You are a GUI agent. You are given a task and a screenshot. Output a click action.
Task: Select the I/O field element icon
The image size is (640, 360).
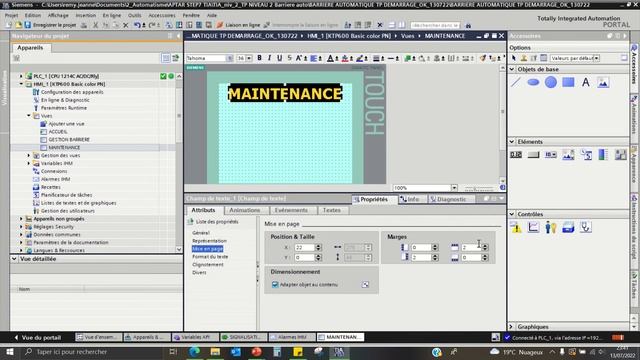[516, 155]
